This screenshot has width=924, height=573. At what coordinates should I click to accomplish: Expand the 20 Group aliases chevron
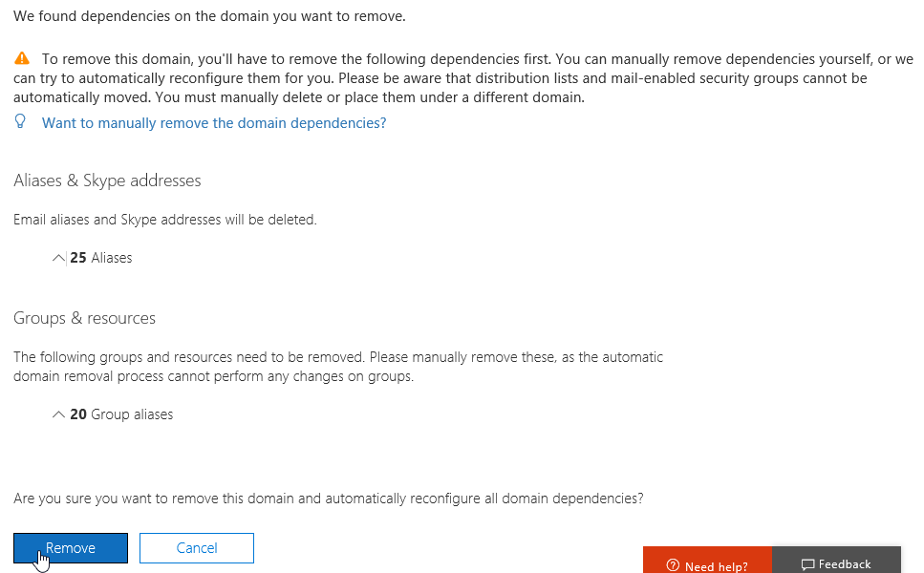(x=59, y=414)
